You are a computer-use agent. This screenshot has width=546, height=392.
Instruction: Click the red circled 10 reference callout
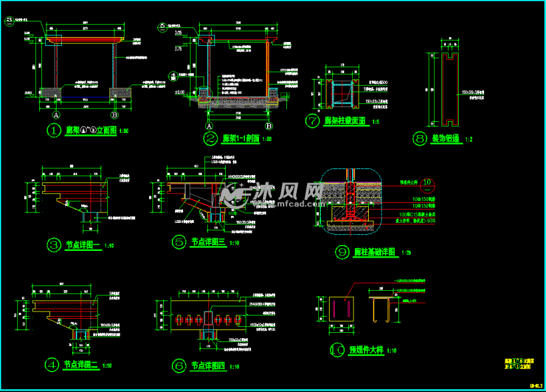pyautogui.click(x=427, y=185)
